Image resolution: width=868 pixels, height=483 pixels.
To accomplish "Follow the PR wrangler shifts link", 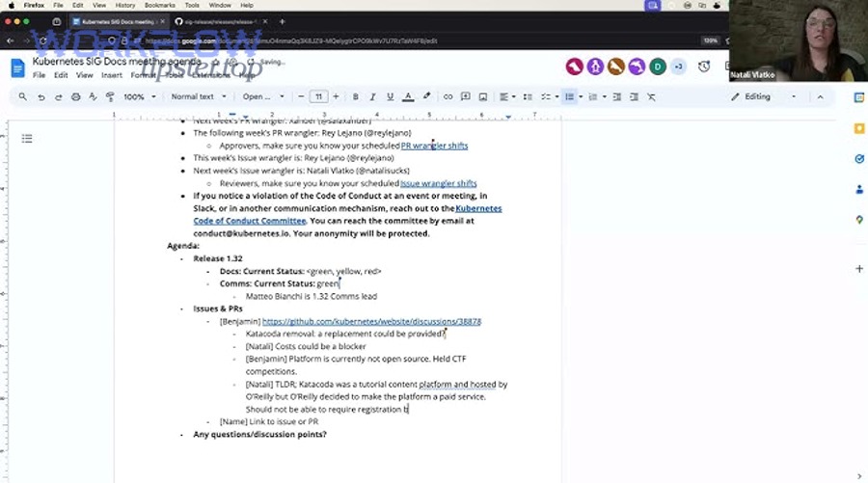I will pyautogui.click(x=435, y=146).
